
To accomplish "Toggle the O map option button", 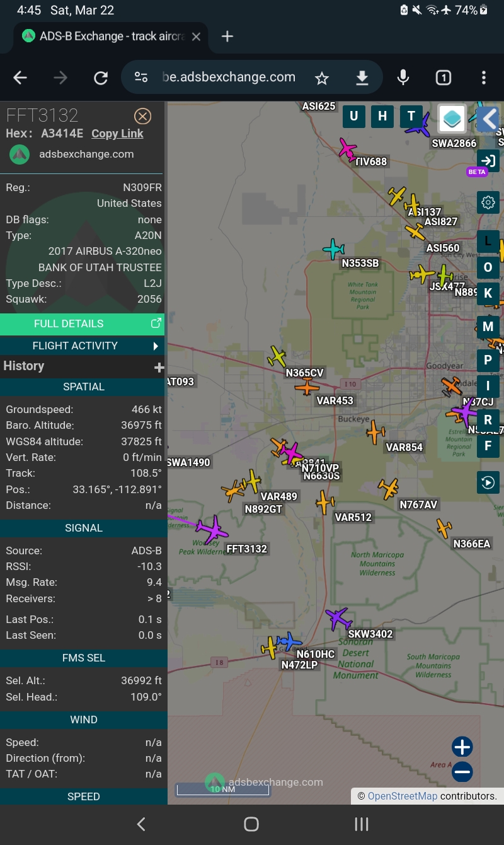I will [x=488, y=267].
